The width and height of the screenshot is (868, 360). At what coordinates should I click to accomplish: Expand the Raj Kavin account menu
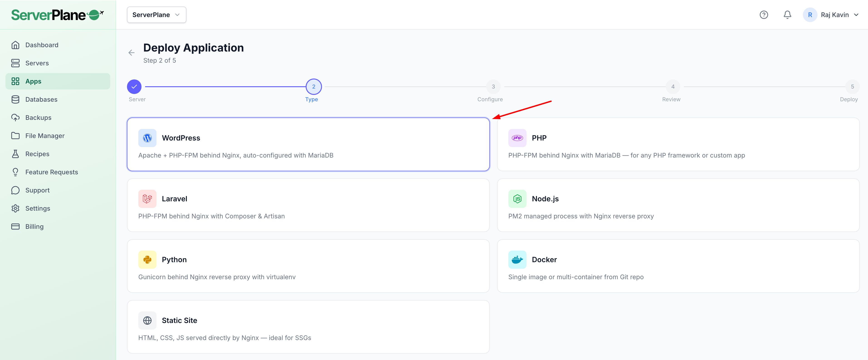(839, 15)
